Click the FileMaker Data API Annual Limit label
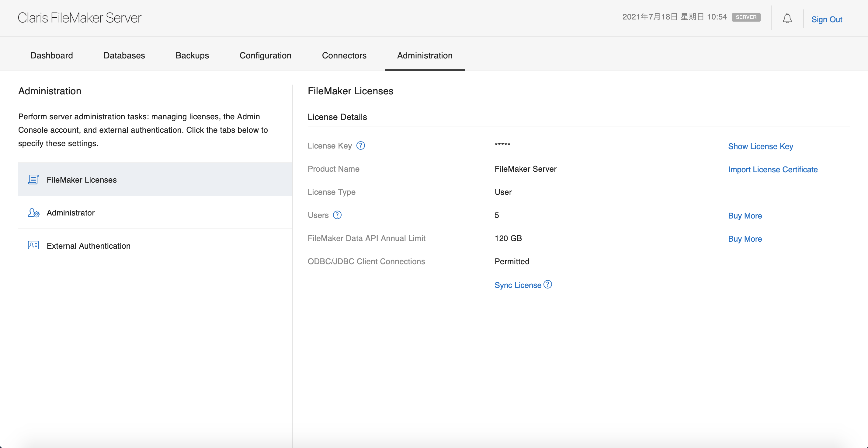The width and height of the screenshot is (868, 448). click(x=366, y=238)
